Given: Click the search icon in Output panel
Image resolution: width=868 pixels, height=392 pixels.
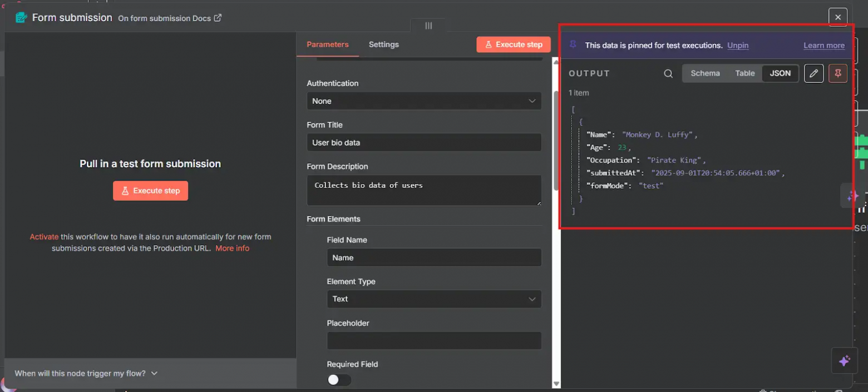Looking at the screenshot, I should [668, 73].
